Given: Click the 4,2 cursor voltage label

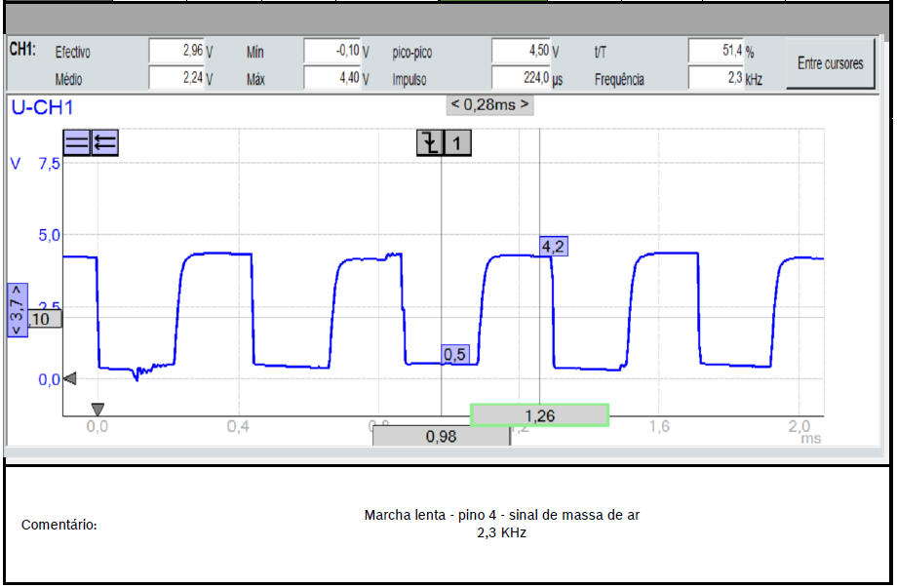Looking at the screenshot, I should click(x=553, y=247).
